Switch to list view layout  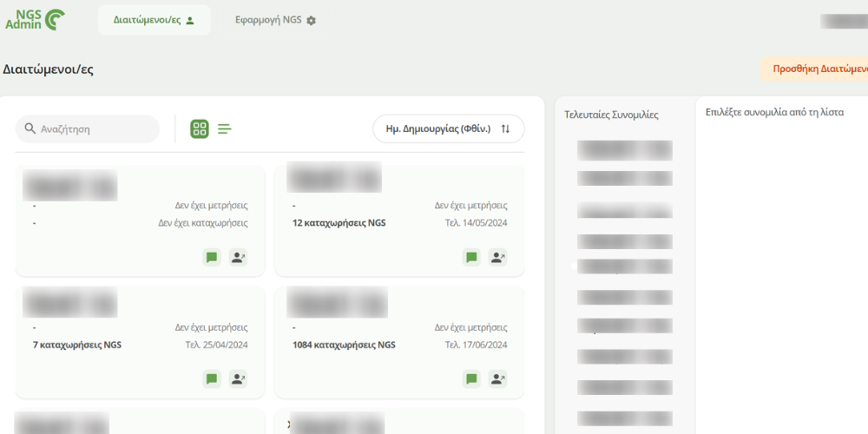click(x=225, y=129)
